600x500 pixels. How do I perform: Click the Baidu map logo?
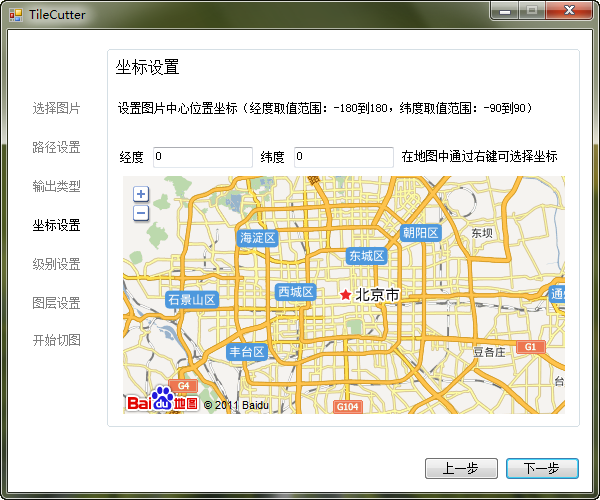pyautogui.click(x=162, y=399)
